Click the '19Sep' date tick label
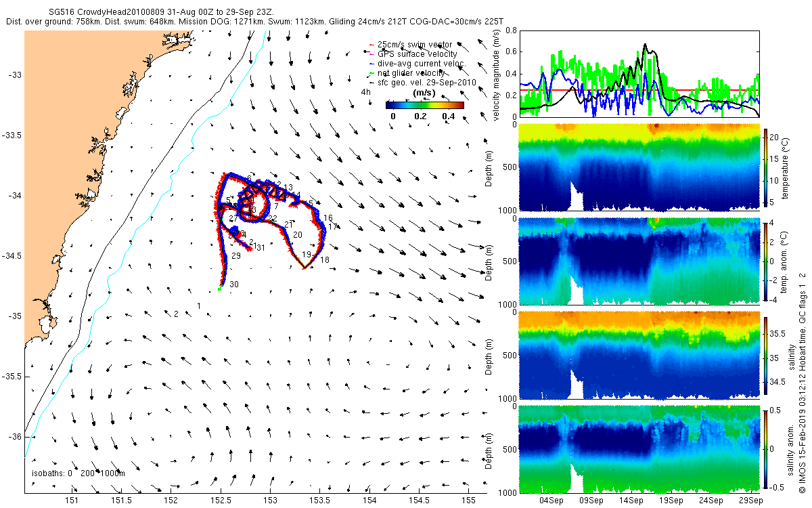Viewport: 812px width, 508px height. [671, 500]
